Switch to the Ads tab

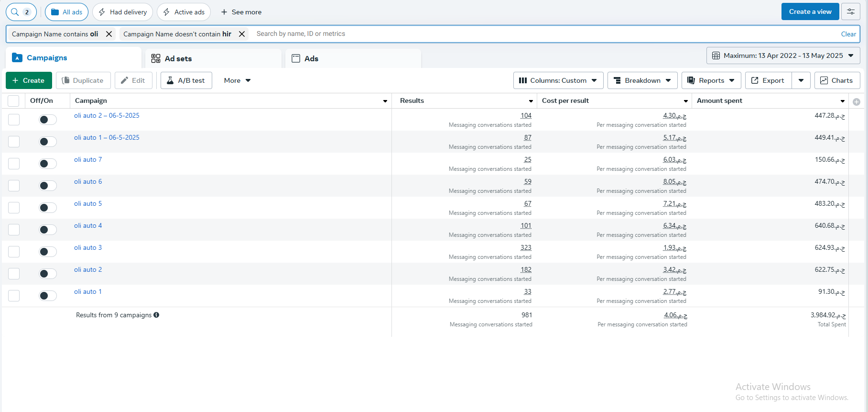tap(353, 58)
